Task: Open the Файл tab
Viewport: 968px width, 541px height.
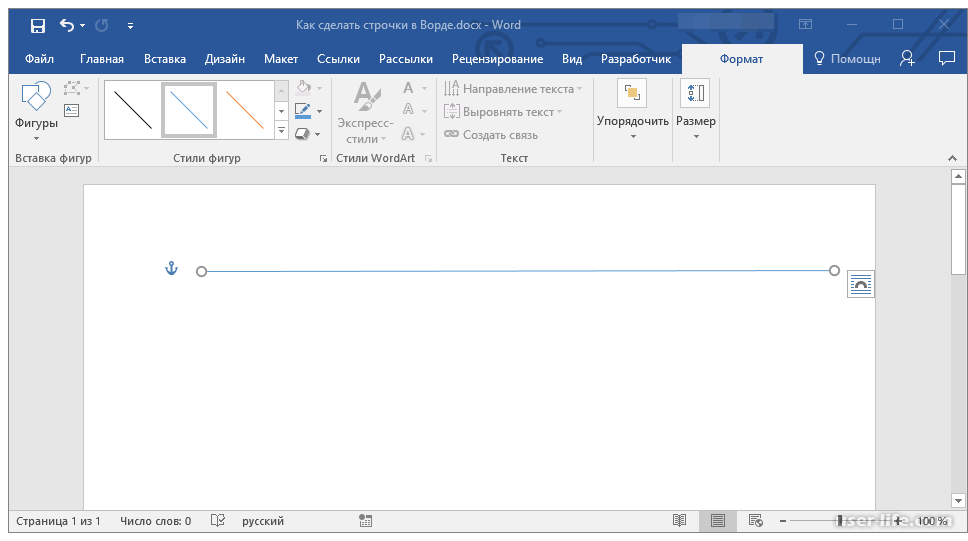Action: (39, 59)
